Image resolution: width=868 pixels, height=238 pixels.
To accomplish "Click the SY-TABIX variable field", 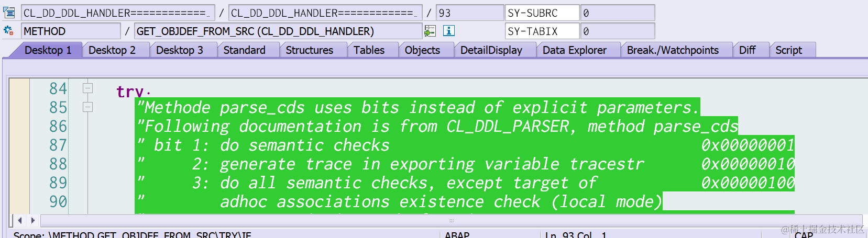I will pos(542,31).
